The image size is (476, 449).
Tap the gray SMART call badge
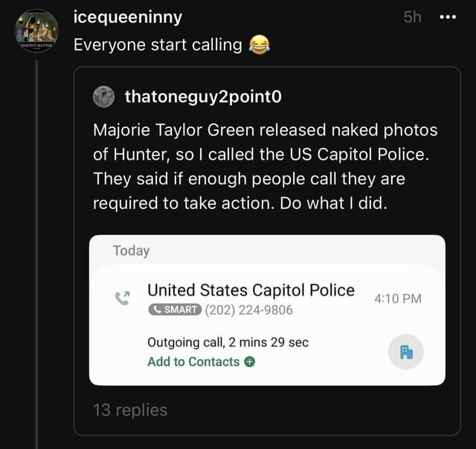coord(175,310)
